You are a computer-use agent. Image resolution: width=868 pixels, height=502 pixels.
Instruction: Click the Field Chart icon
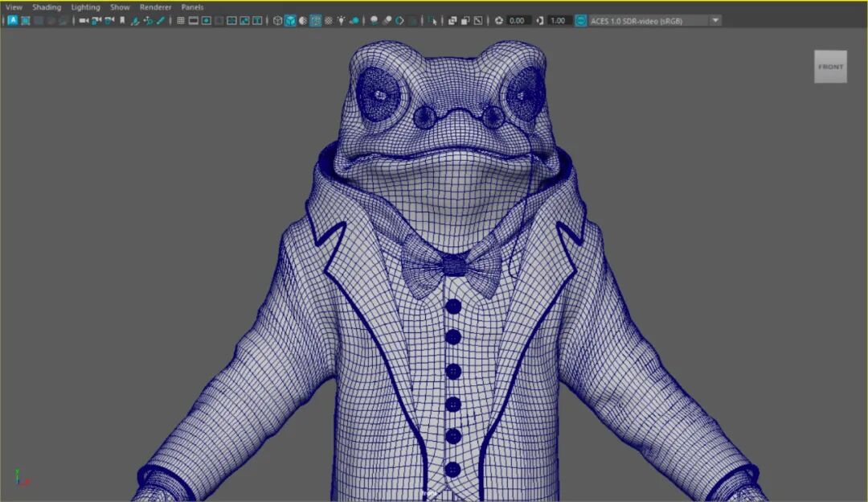point(231,20)
